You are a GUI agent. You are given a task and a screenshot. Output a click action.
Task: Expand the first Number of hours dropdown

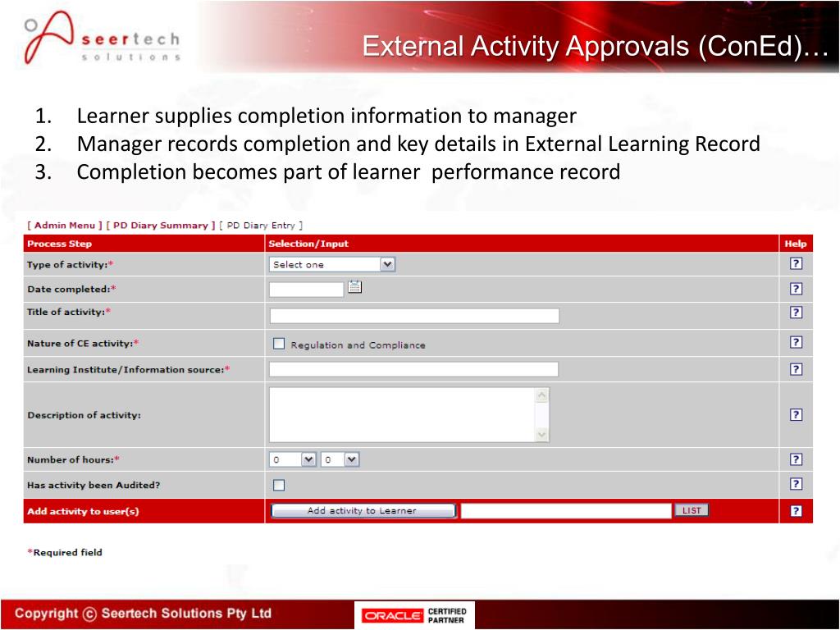293,459
